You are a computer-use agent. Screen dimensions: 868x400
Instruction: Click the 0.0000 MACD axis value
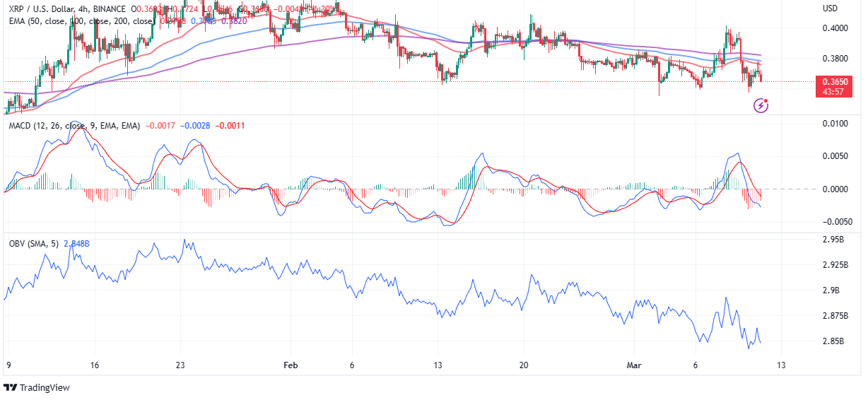(835, 189)
